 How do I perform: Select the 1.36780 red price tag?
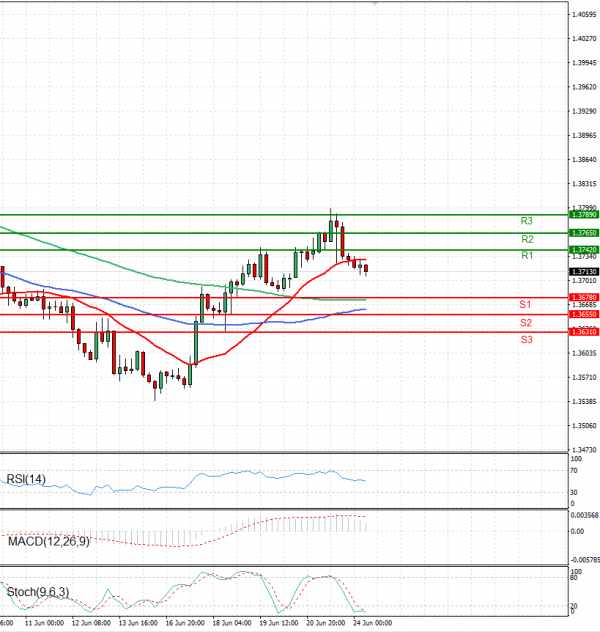(584, 297)
